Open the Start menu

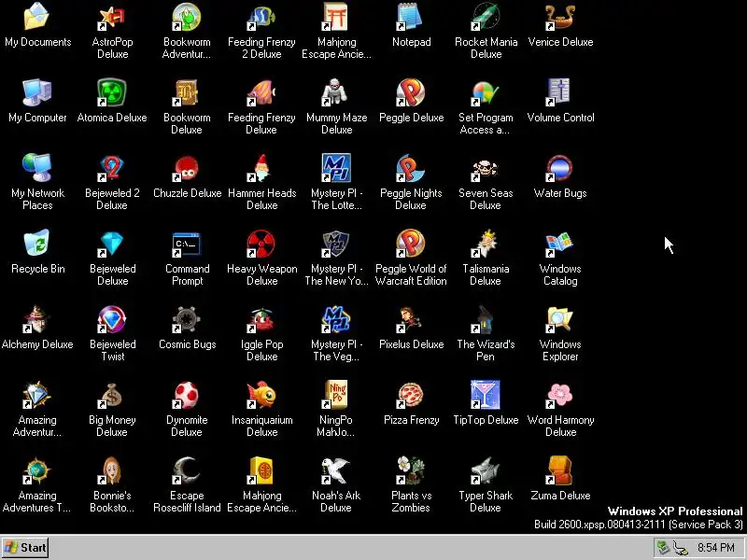click(25, 547)
